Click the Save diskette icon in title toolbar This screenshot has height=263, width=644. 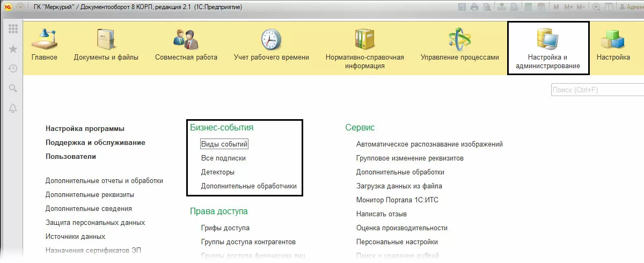tap(462, 7)
